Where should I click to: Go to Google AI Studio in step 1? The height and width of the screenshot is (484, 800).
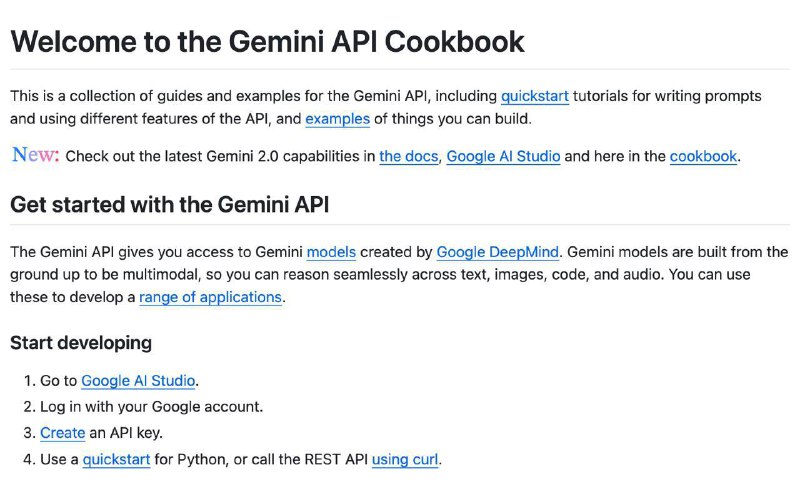pos(138,381)
